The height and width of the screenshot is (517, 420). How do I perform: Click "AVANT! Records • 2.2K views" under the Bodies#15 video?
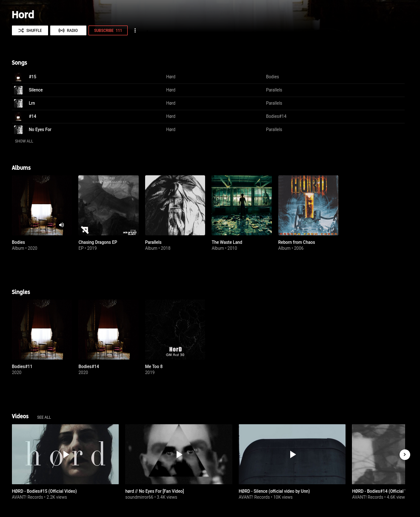click(x=39, y=497)
